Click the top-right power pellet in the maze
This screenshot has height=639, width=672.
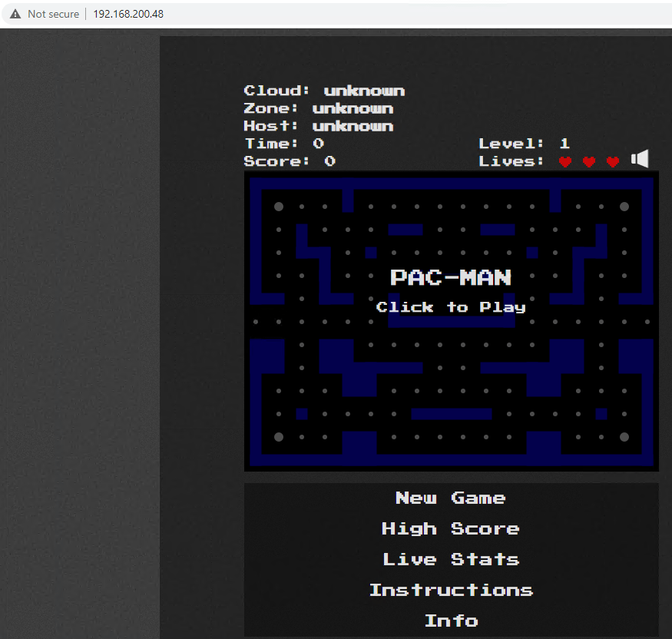(624, 207)
